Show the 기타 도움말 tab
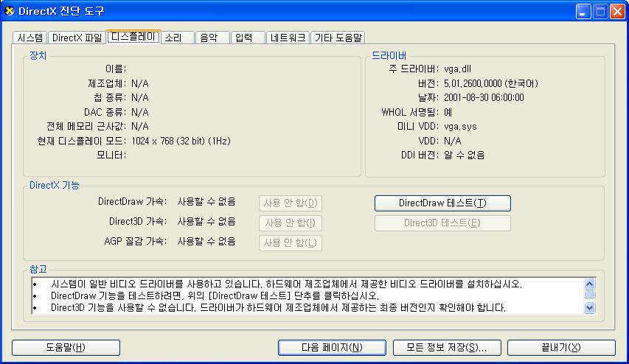The image size is (629, 364). (338, 38)
